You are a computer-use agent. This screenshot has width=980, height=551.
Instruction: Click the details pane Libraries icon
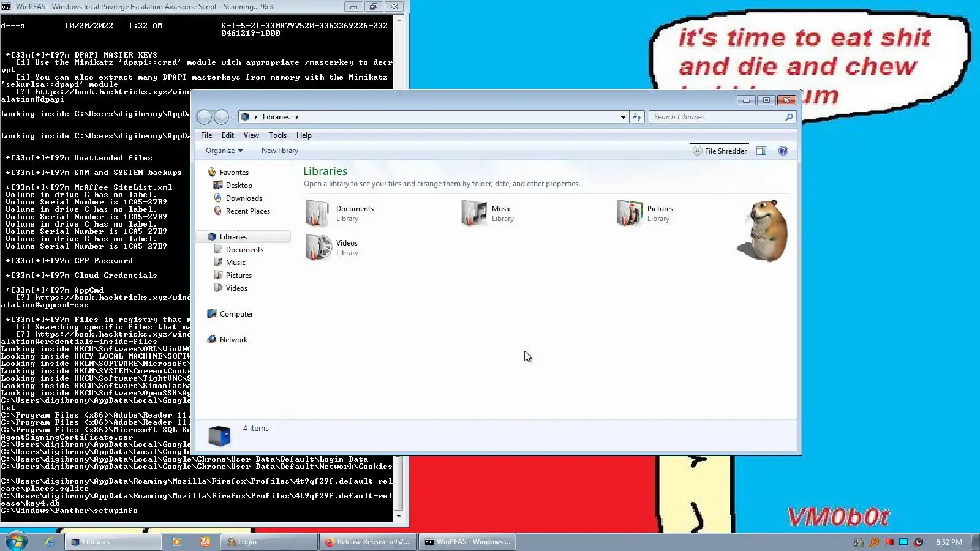coord(219,435)
